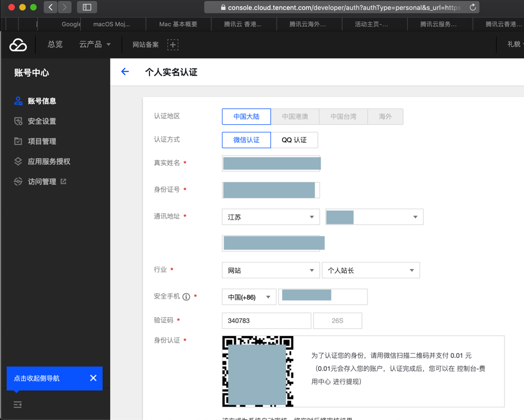Open the 中国(+86) country code dropdown

pos(249,297)
